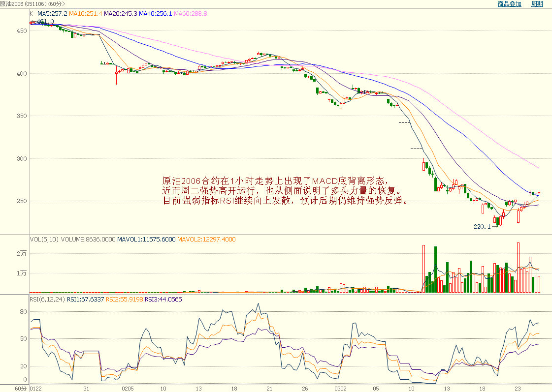Click the K chart type label

32,14
